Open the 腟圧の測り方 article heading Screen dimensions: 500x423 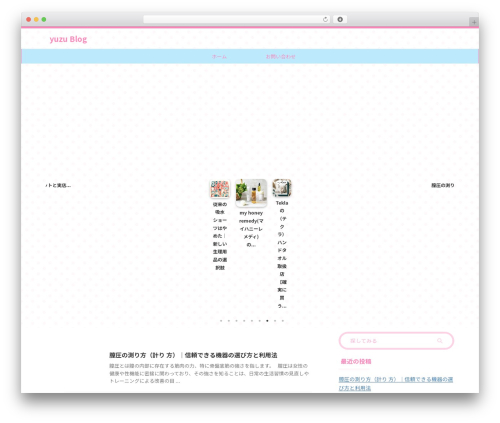pyautogui.click(x=193, y=355)
